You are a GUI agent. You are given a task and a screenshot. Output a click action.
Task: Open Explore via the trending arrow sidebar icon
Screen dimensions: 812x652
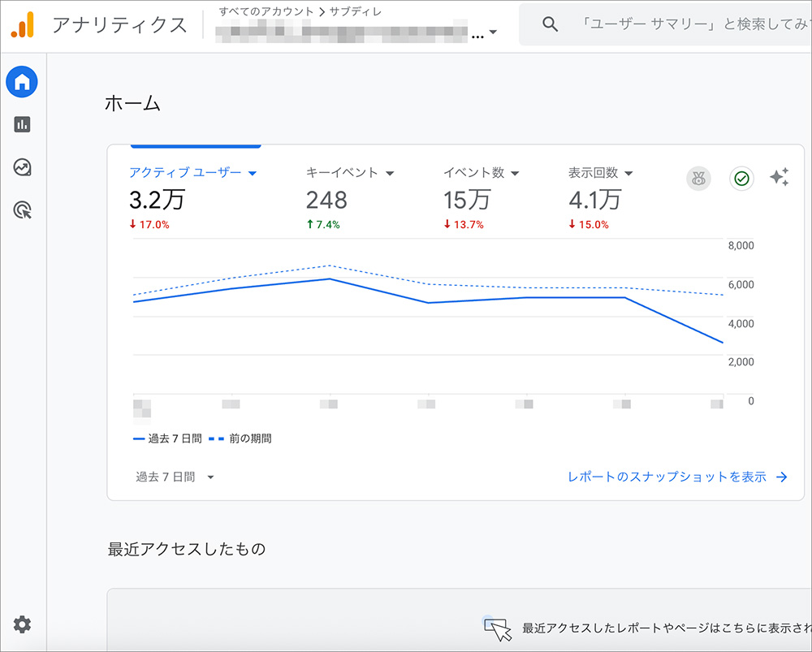(22, 167)
